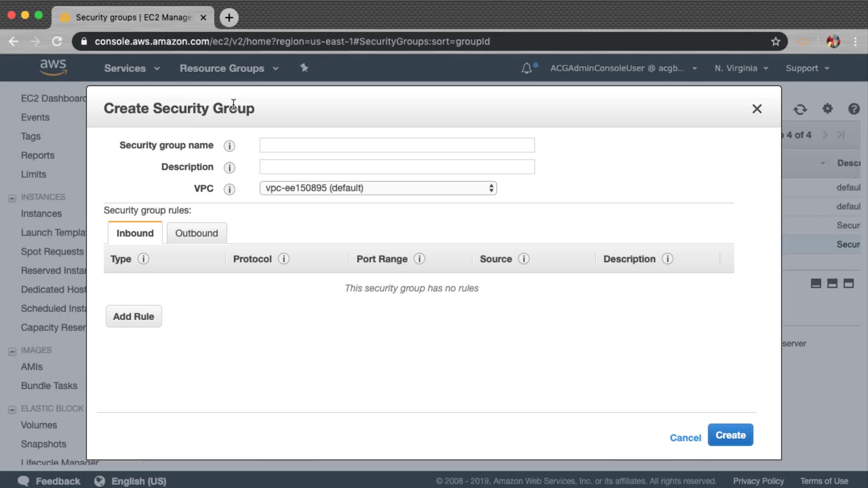Click the Port Range info icon
This screenshot has width=868, height=488.
point(419,259)
